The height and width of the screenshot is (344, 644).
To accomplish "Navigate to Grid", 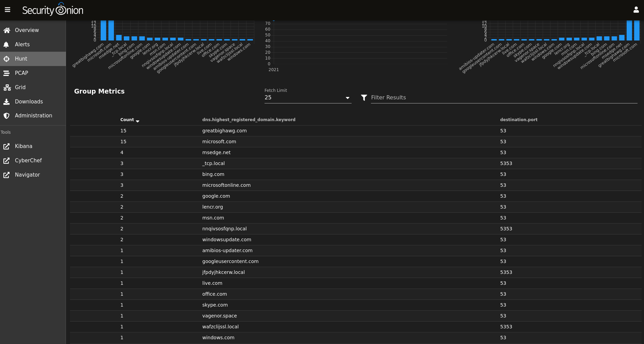I will (33, 87).
